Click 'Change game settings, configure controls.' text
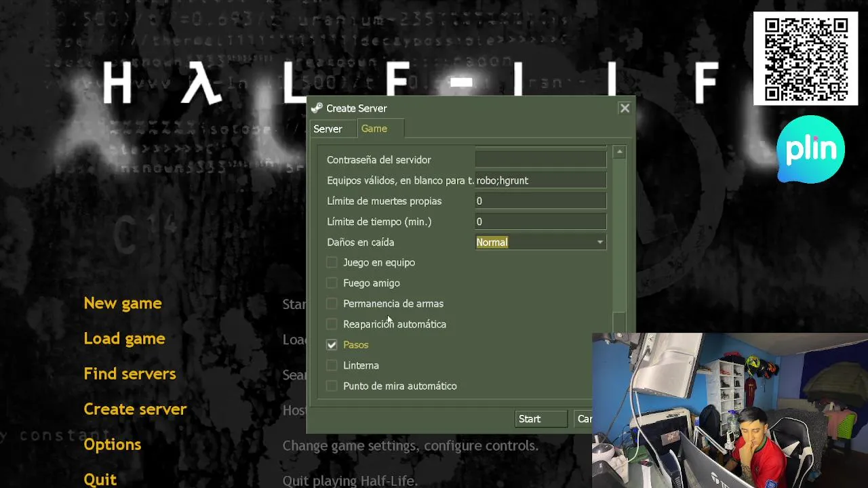The image size is (868, 488). tap(410, 446)
